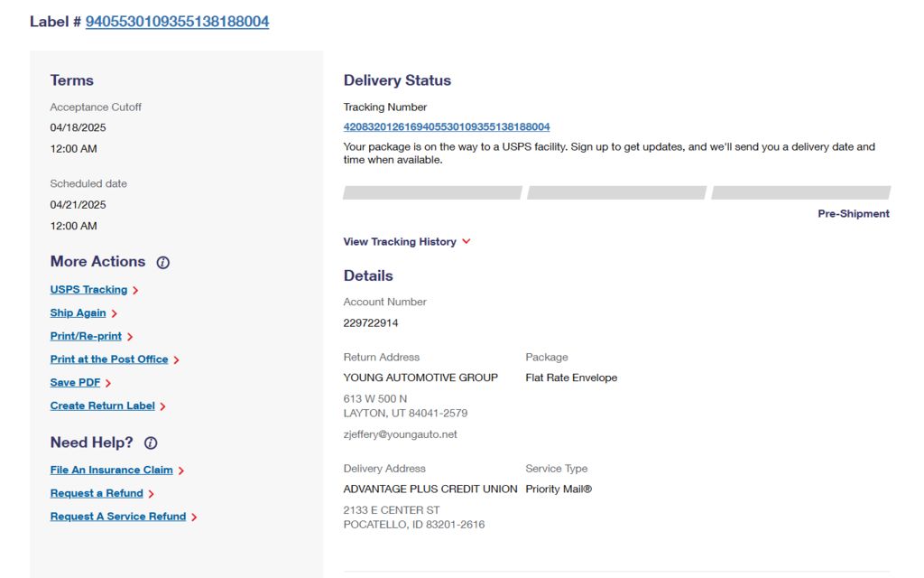Click the red arrow next to Ship Again
This screenshot has height=578, width=924.
click(115, 313)
